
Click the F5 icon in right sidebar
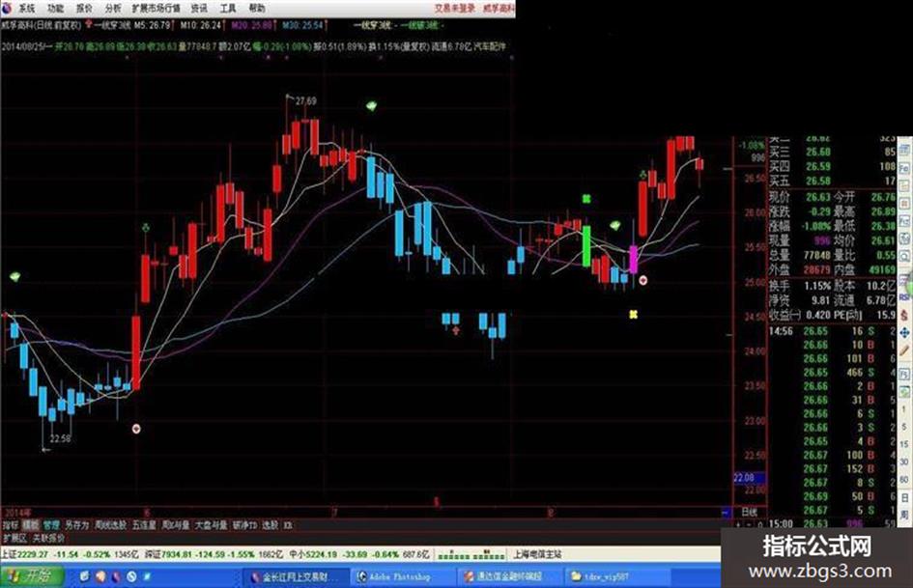point(904,374)
